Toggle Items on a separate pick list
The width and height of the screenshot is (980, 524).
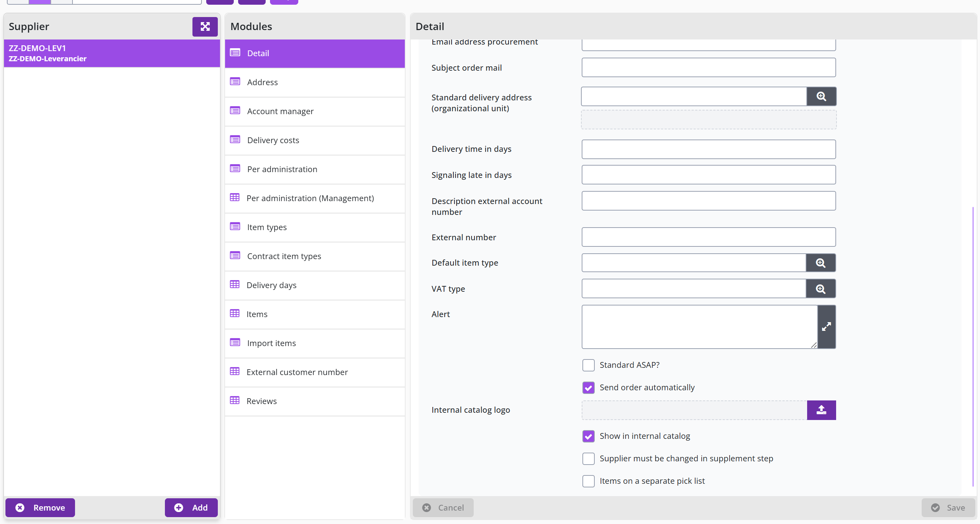pyautogui.click(x=588, y=481)
